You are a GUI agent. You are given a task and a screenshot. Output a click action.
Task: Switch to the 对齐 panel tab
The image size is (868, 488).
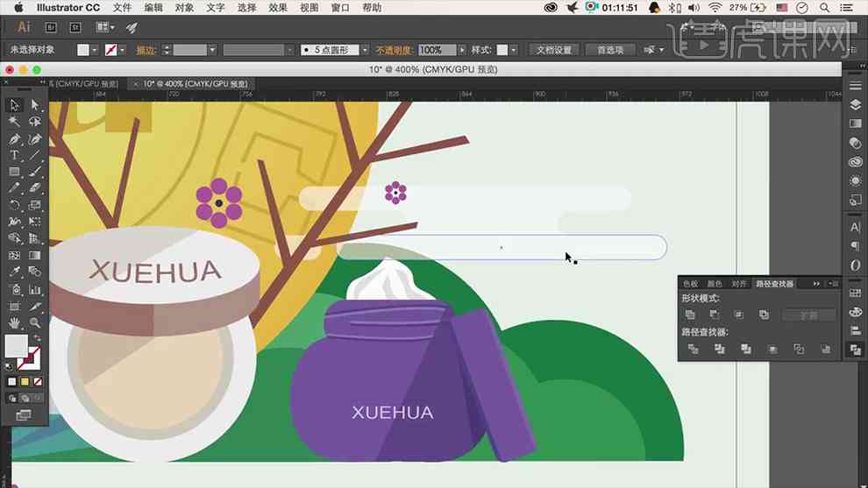(x=738, y=284)
